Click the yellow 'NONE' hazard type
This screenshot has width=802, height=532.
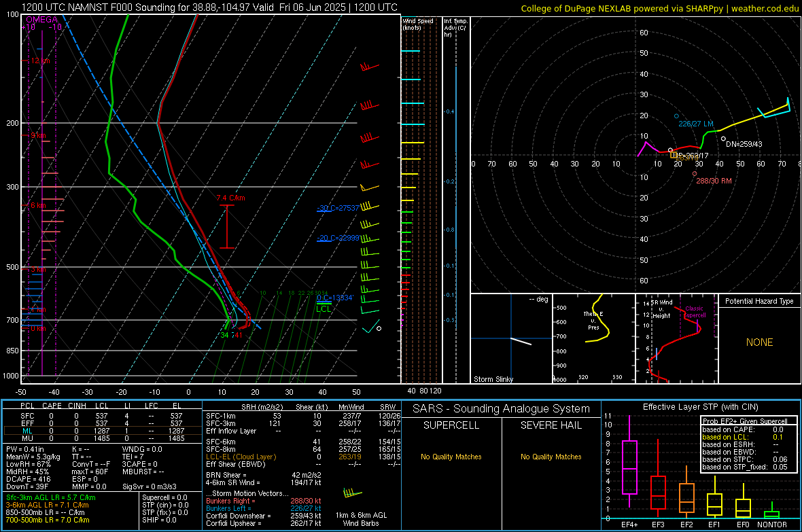click(760, 342)
